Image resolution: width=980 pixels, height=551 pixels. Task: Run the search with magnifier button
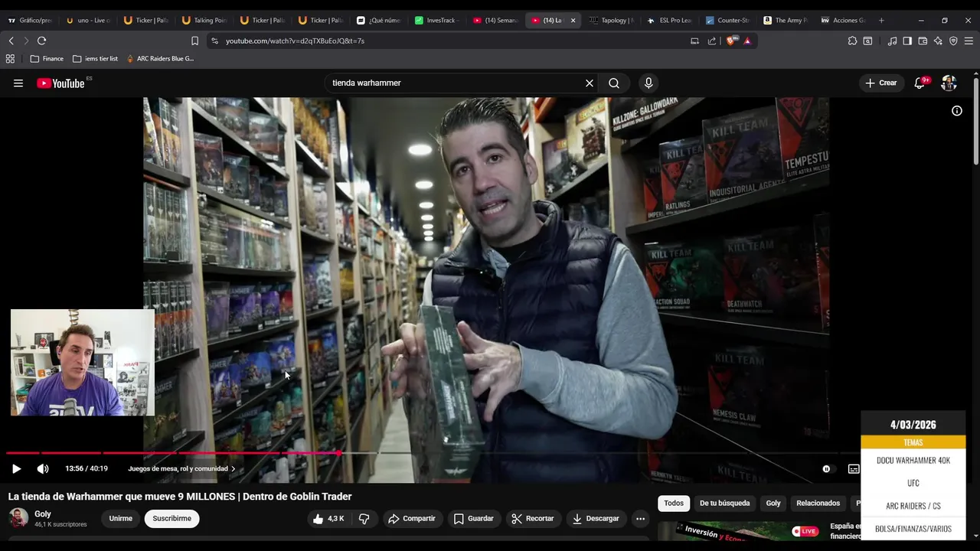pyautogui.click(x=614, y=83)
